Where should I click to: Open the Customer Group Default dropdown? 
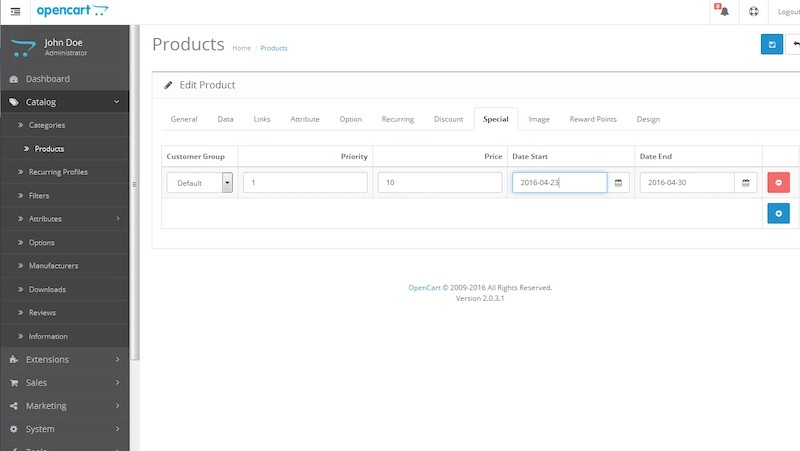click(x=199, y=183)
